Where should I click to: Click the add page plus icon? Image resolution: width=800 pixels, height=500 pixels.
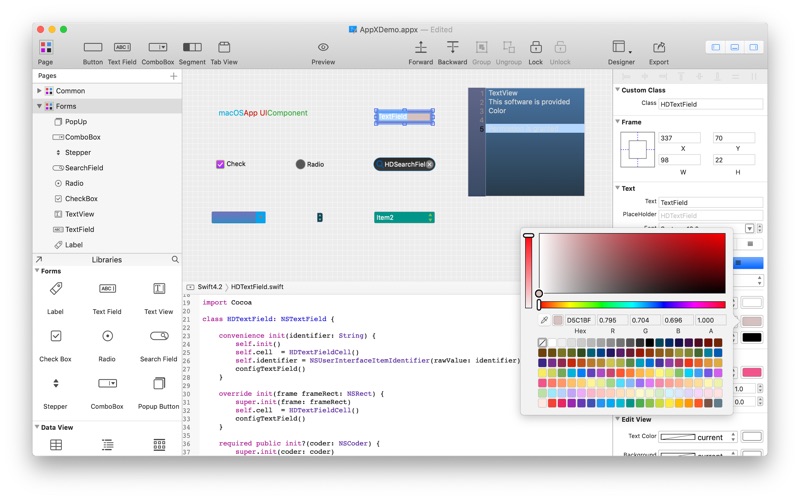pyautogui.click(x=173, y=76)
